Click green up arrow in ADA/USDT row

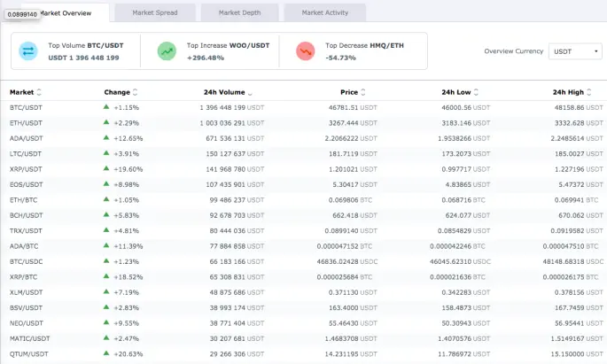(x=106, y=137)
